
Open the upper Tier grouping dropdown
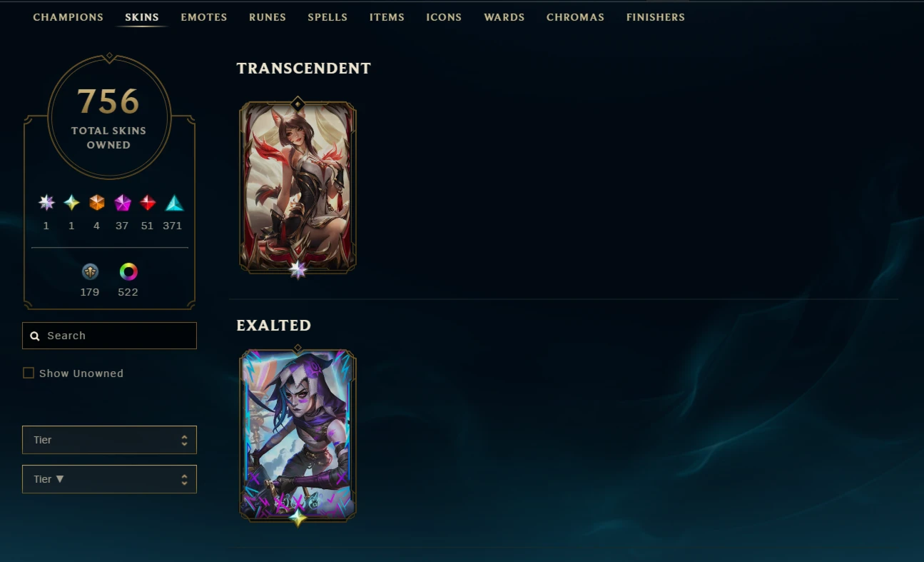tap(109, 440)
